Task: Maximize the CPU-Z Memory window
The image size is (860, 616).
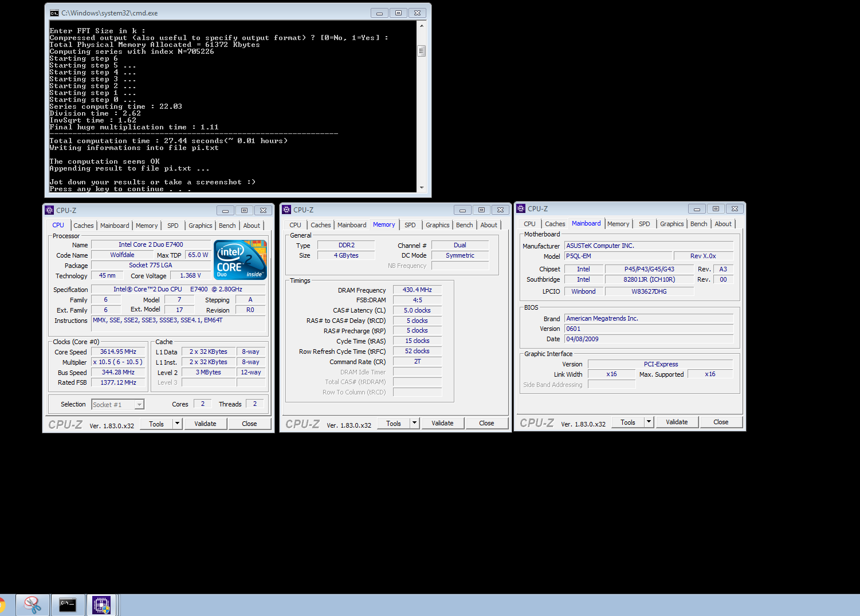Action: (x=481, y=210)
